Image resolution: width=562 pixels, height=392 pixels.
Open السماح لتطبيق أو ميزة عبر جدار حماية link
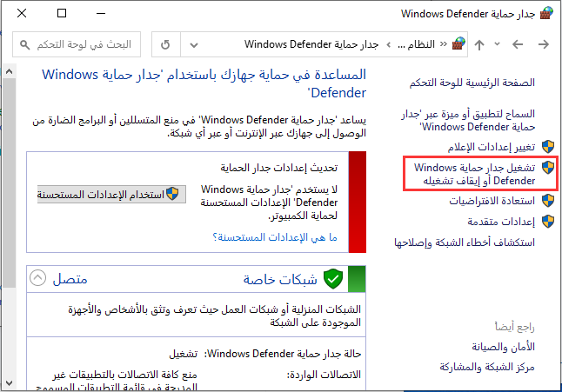pyautogui.click(x=468, y=120)
